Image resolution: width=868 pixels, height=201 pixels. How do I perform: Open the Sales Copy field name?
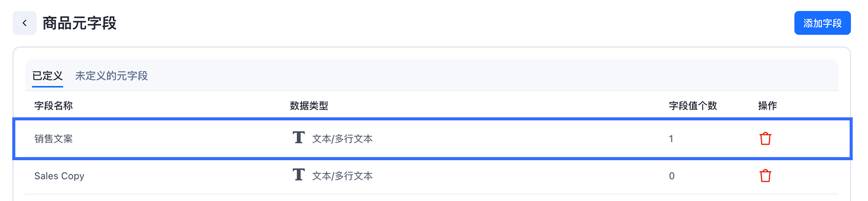(59, 176)
